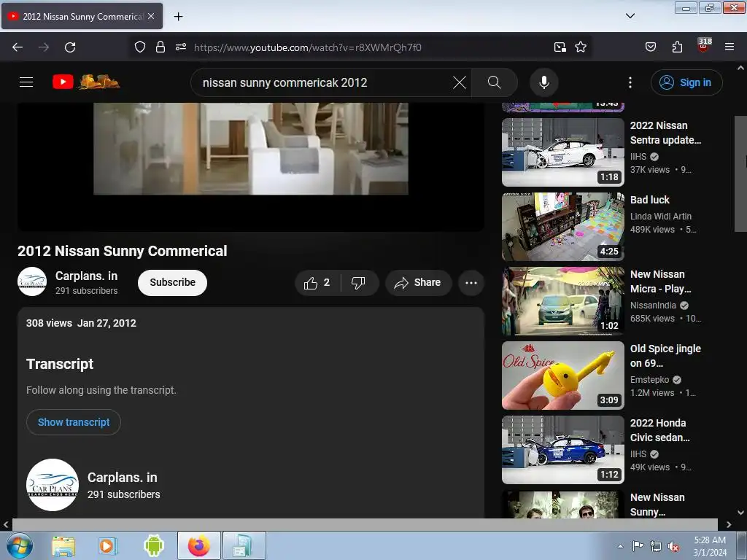Share the video

(x=418, y=283)
